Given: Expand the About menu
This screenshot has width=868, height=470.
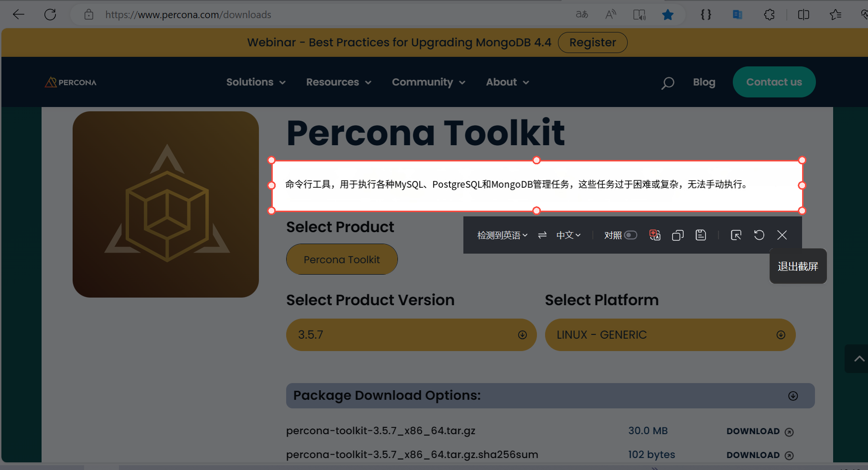Looking at the screenshot, I should pyautogui.click(x=507, y=82).
